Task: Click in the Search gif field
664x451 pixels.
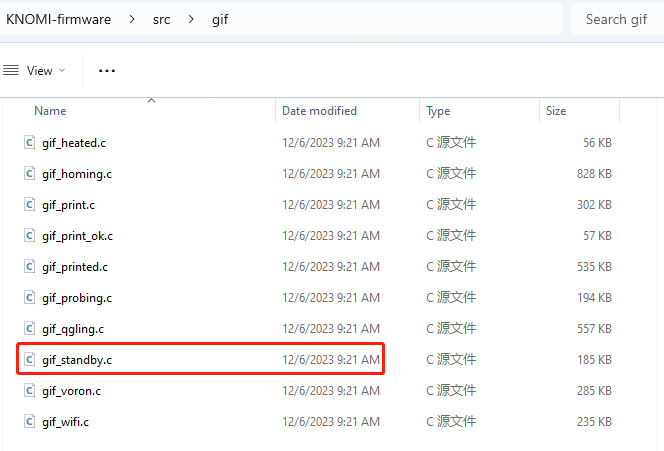Action: [616, 19]
